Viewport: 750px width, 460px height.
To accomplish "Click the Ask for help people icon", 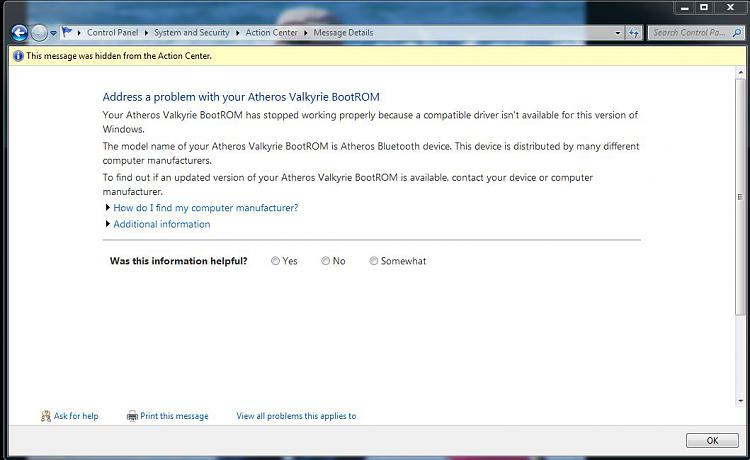I will pos(45,416).
